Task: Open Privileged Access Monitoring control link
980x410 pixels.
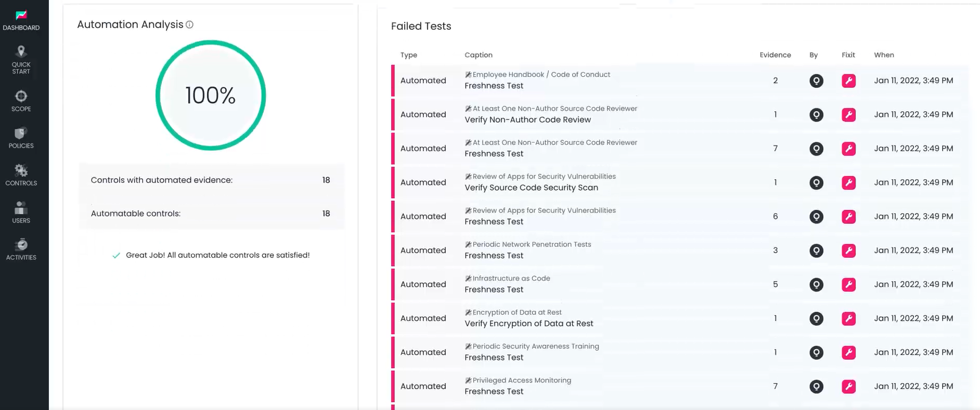Action: click(x=521, y=380)
